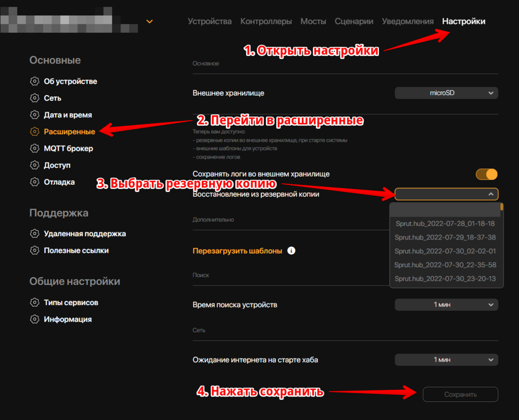
Task: Click the gear icon beside Об устройстве
Action: tap(35, 81)
